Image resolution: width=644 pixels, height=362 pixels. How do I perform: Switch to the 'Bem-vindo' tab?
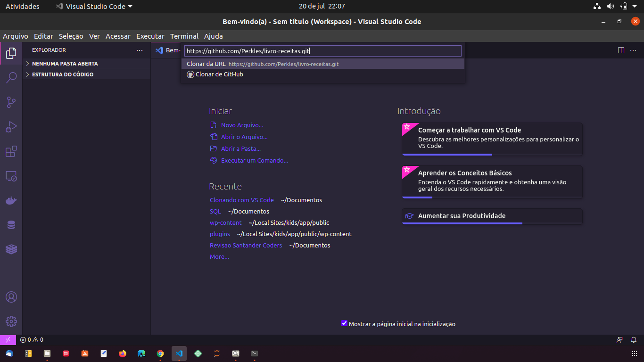tap(171, 50)
